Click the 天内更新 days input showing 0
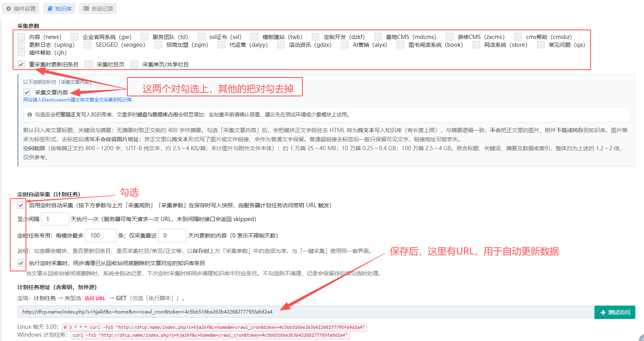This screenshot has width=644, height=341. point(172,236)
